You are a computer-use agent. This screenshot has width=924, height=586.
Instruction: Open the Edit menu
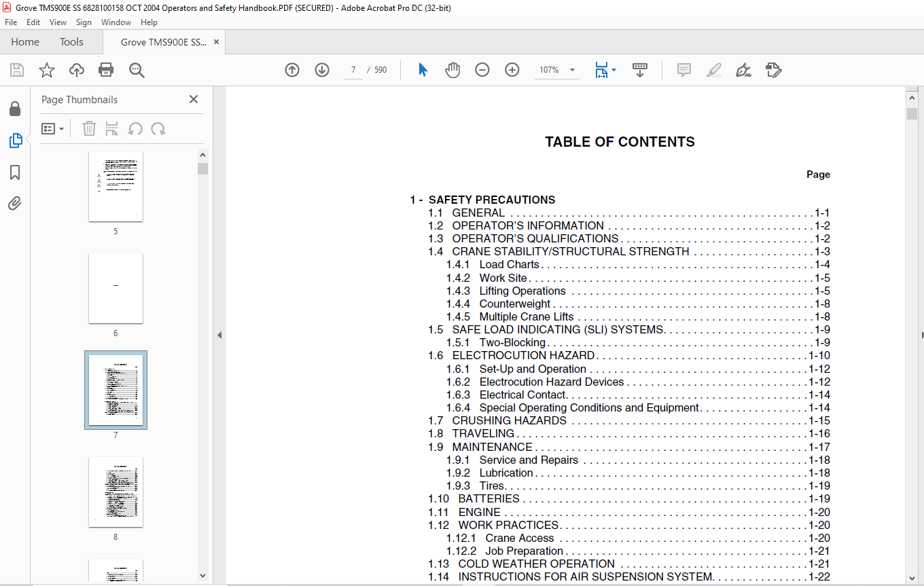[x=33, y=22]
